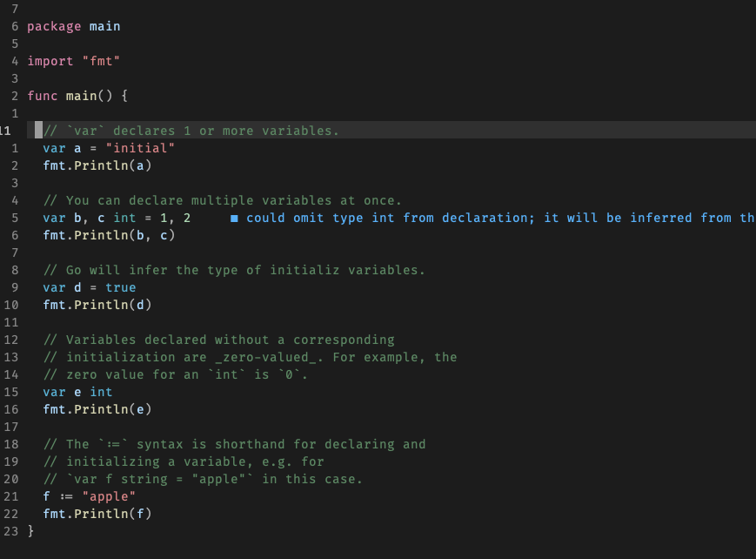Click the fmt.Println(e) call
756x559 pixels.
click(96, 409)
